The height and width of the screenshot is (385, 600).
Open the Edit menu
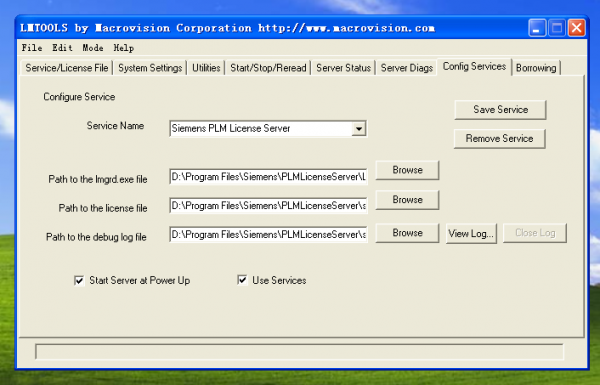pos(62,48)
